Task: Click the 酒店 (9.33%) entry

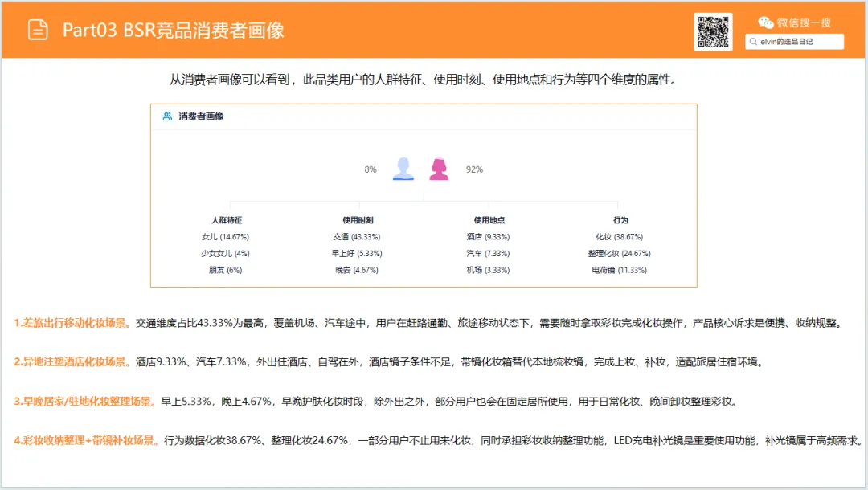Action: click(x=489, y=237)
